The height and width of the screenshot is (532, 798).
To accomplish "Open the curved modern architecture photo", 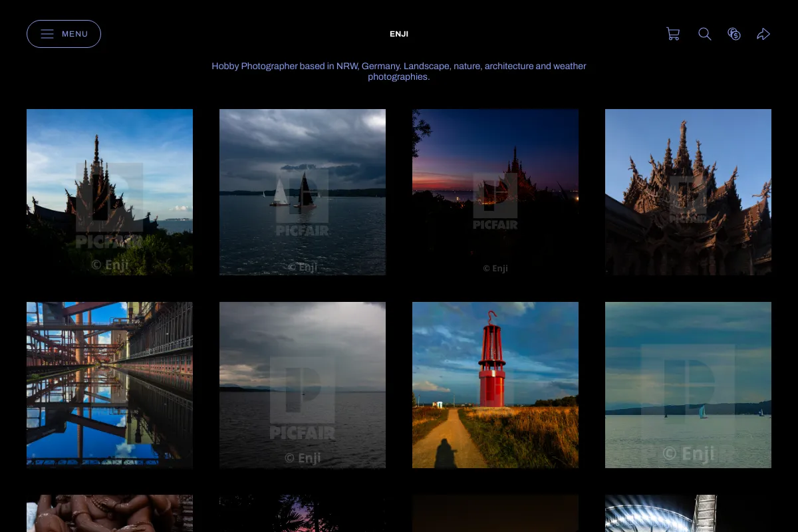I will (x=688, y=513).
